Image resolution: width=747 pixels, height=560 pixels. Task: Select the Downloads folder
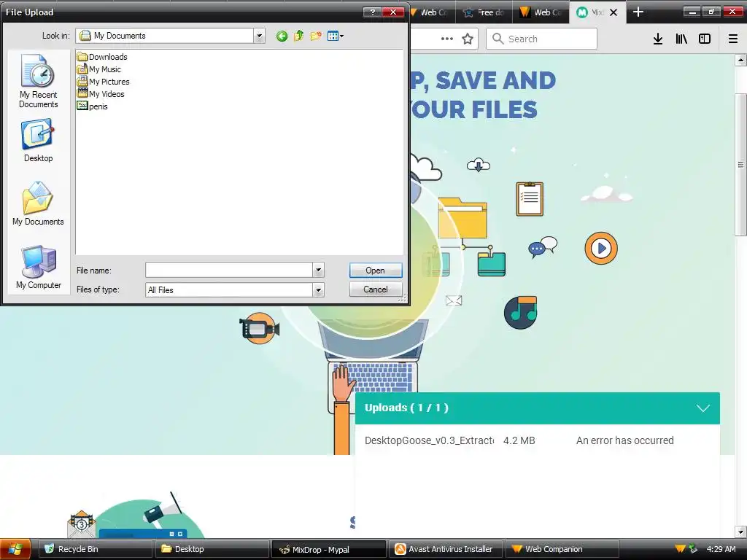pos(102,57)
